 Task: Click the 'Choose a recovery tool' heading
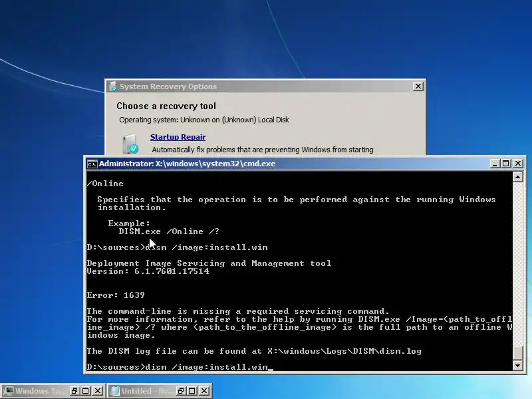click(x=166, y=106)
